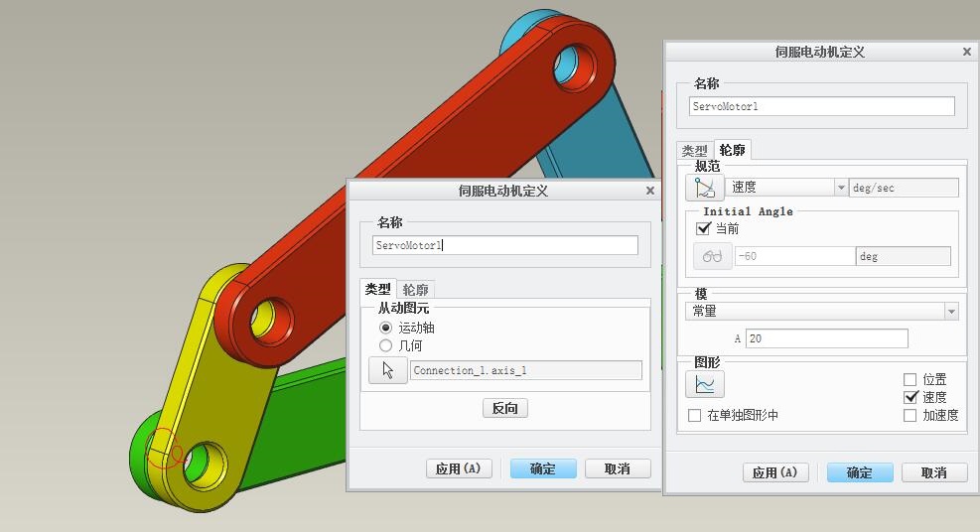
Task: Select the 运动轴 radio button
Action: click(386, 328)
